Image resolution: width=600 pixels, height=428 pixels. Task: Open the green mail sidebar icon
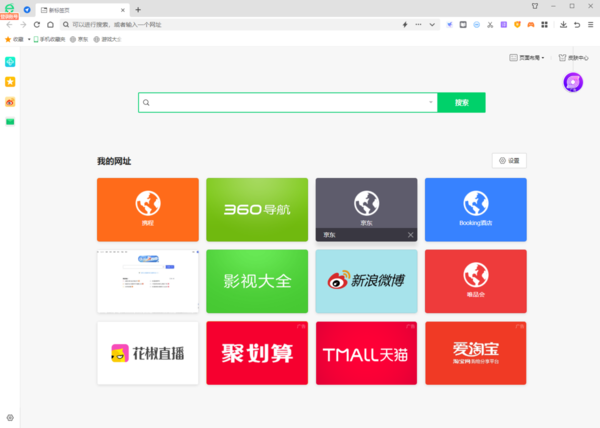[x=10, y=122]
